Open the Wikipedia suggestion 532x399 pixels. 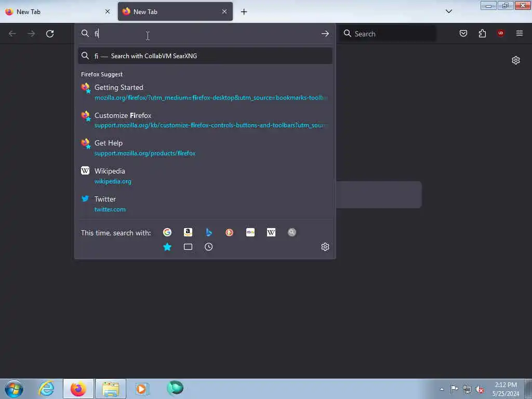205,176
